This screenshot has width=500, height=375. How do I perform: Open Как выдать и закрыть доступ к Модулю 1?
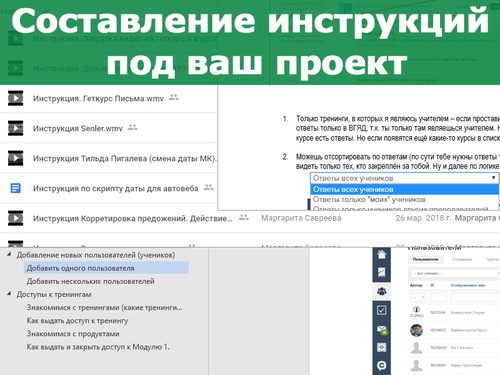tap(98, 347)
